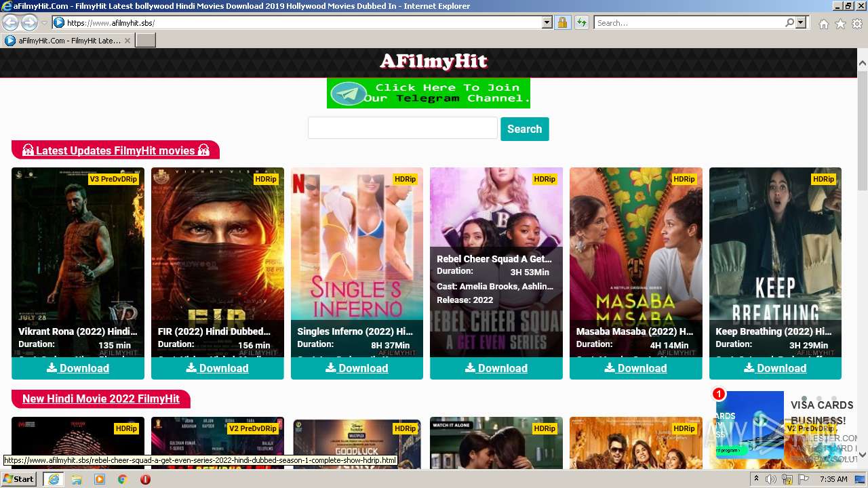Click the HDRip badge on FIR poster

coord(266,179)
